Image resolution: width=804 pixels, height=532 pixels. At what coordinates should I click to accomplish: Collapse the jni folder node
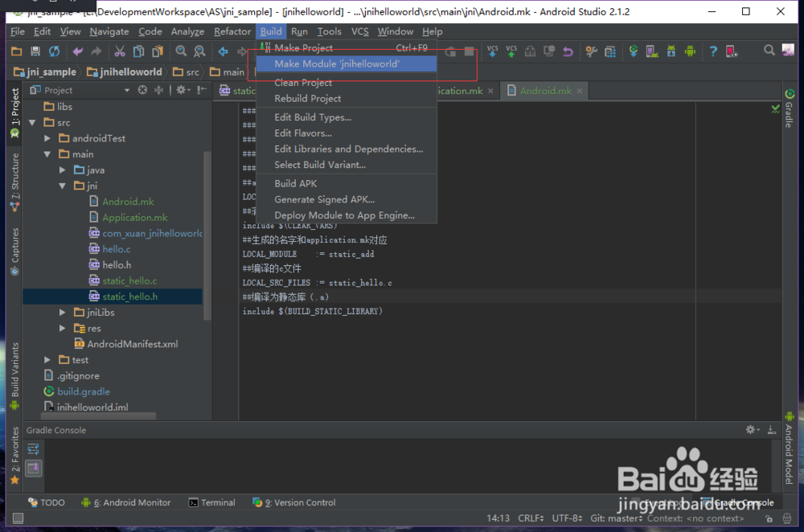[x=62, y=186]
